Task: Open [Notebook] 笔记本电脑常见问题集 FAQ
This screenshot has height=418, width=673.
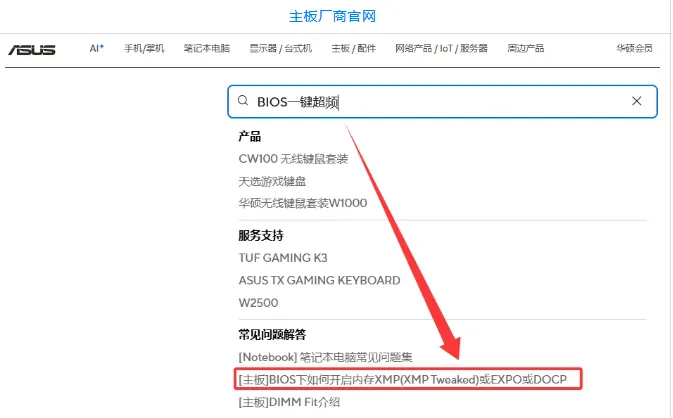Action: click(x=325, y=357)
